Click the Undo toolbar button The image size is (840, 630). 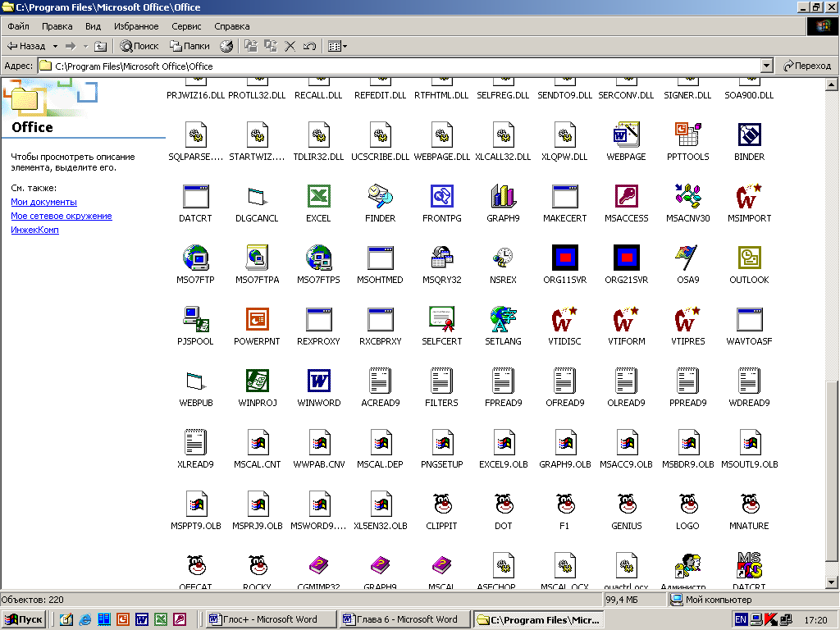click(x=309, y=46)
